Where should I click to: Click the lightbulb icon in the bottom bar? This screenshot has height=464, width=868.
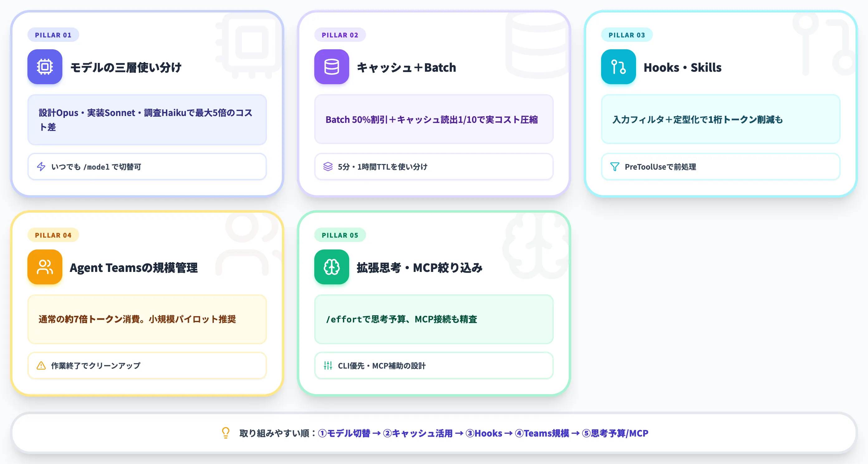coord(226,433)
